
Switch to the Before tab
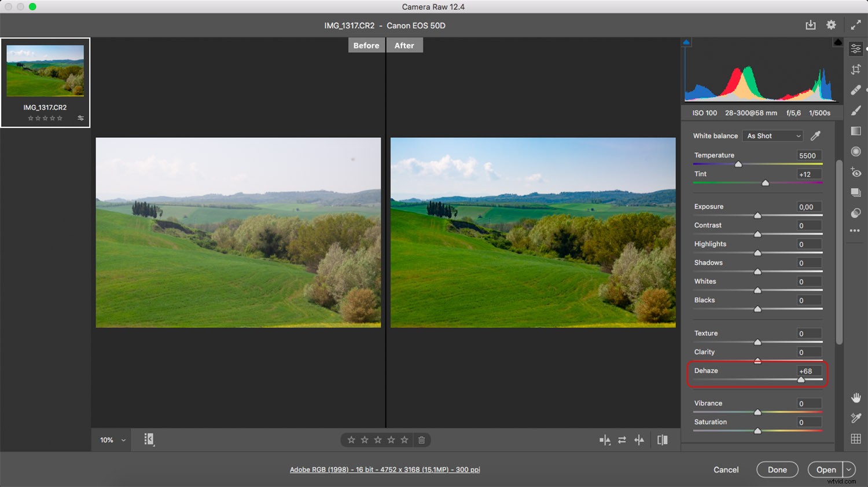[x=366, y=45]
